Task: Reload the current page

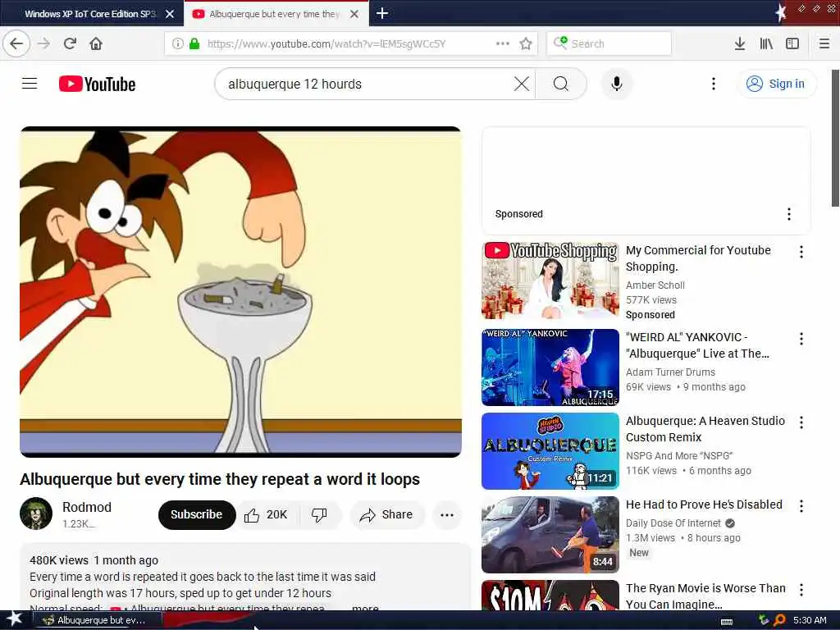Action: pos(70,43)
